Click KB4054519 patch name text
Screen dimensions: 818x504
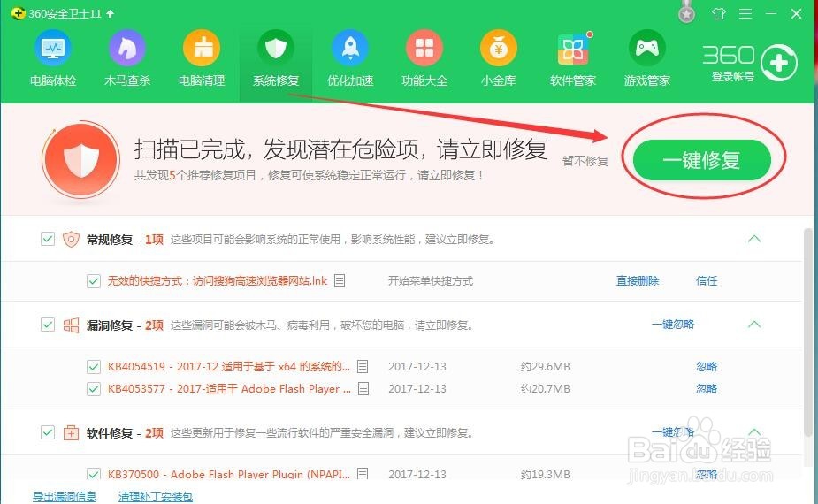pos(228,366)
